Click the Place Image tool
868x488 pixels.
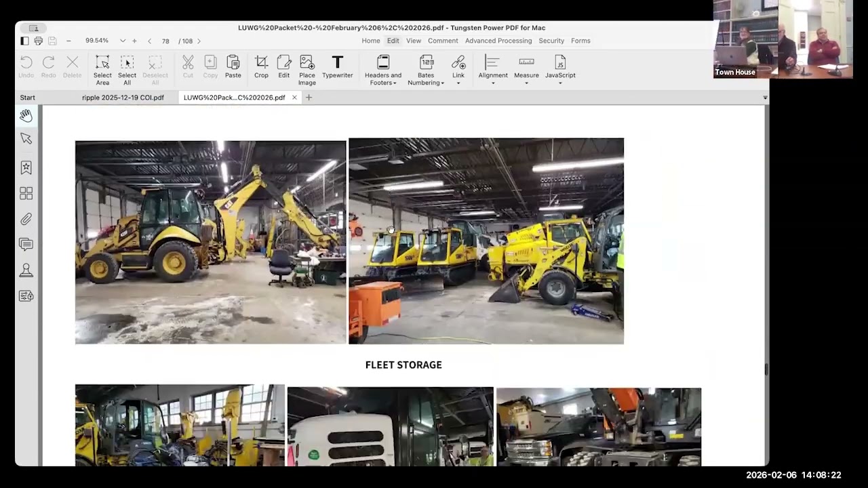click(x=307, y=70)
